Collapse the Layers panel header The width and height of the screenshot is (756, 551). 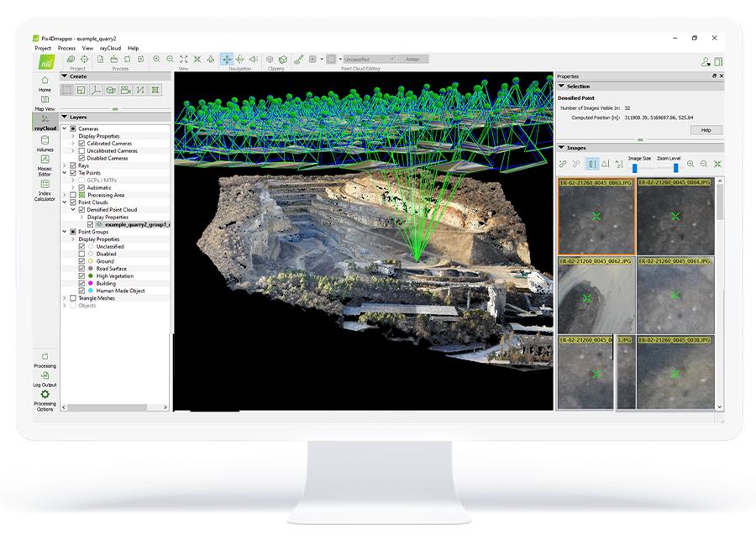115,117
